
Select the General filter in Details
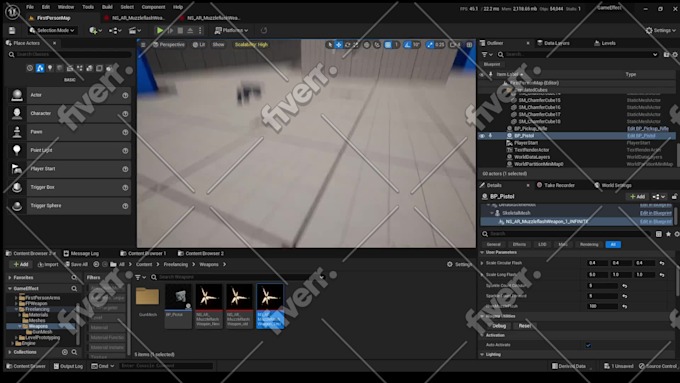(x=494, y=245)
